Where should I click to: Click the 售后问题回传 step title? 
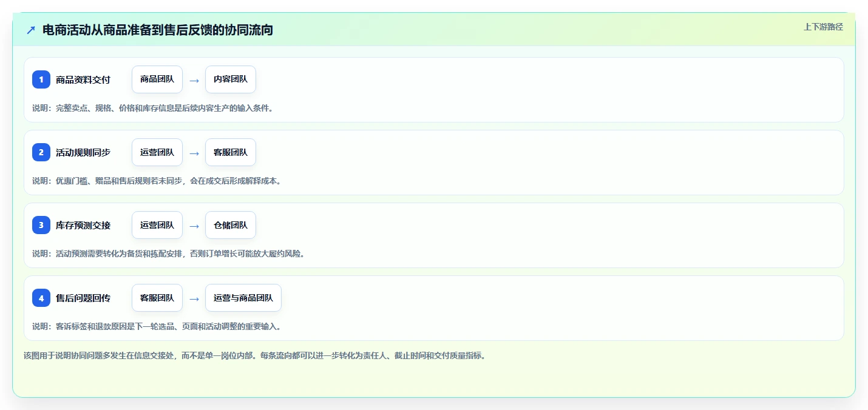pos(83,298)
